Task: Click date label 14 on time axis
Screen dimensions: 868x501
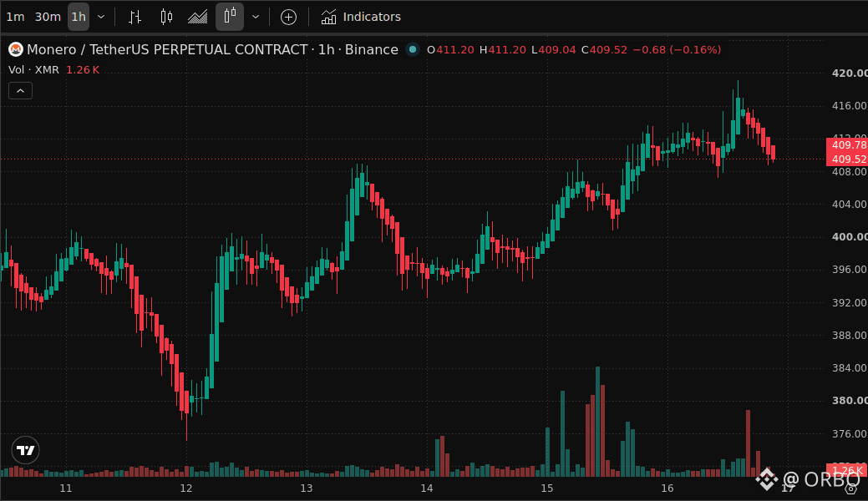Action: click(x=426, y=488)
